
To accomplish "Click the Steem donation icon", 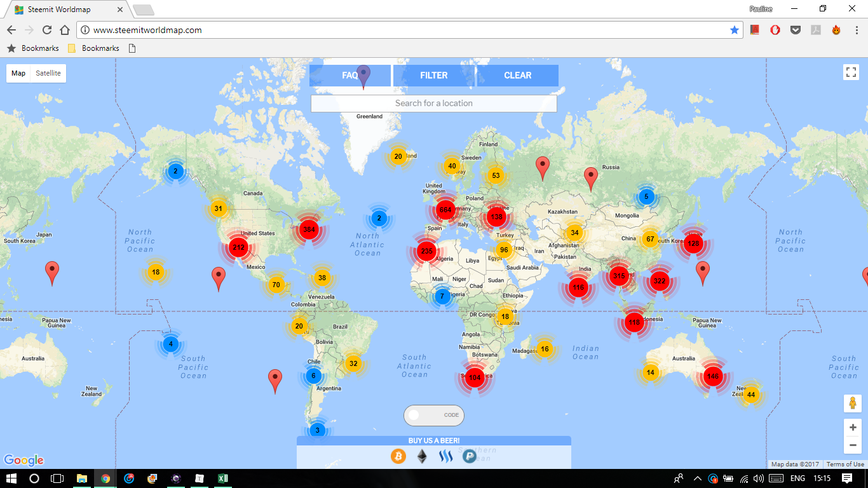I will 446,456.
